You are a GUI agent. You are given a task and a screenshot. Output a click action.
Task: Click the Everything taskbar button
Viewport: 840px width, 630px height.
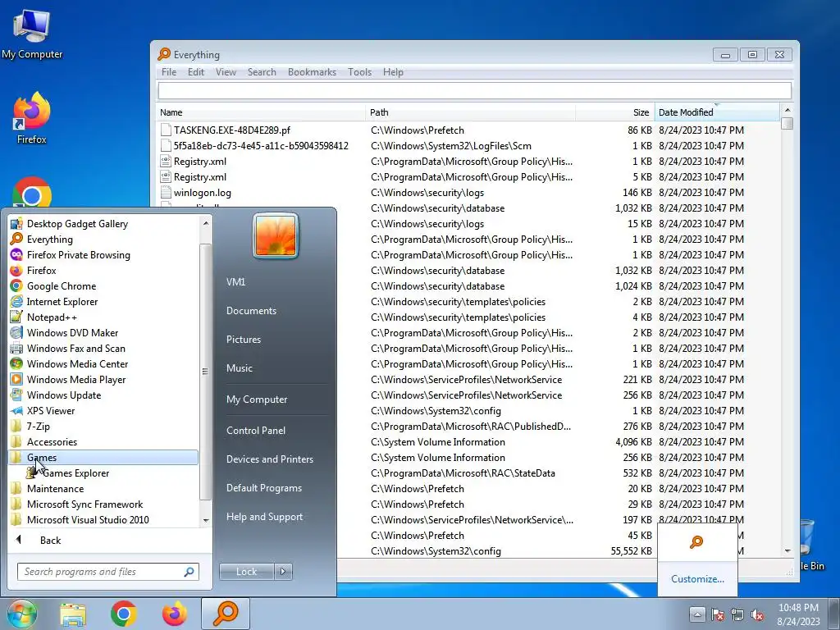click(226, 614)
